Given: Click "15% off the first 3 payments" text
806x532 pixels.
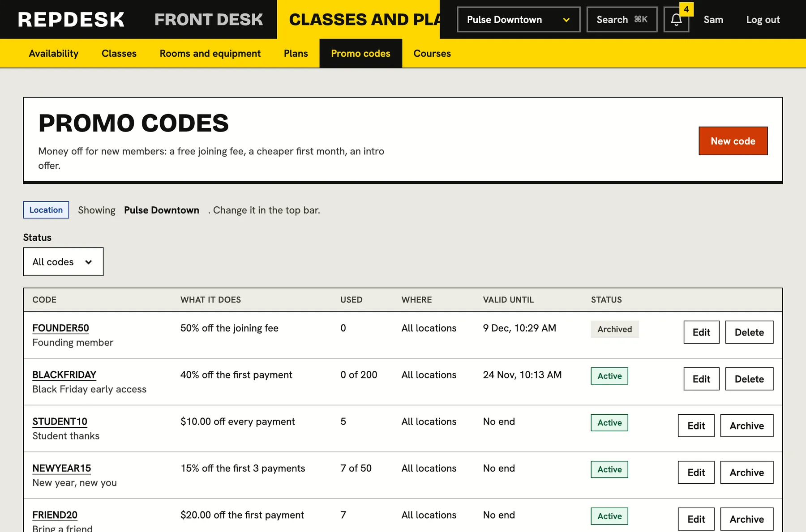Looking at the screenshot, I should 243,468.
